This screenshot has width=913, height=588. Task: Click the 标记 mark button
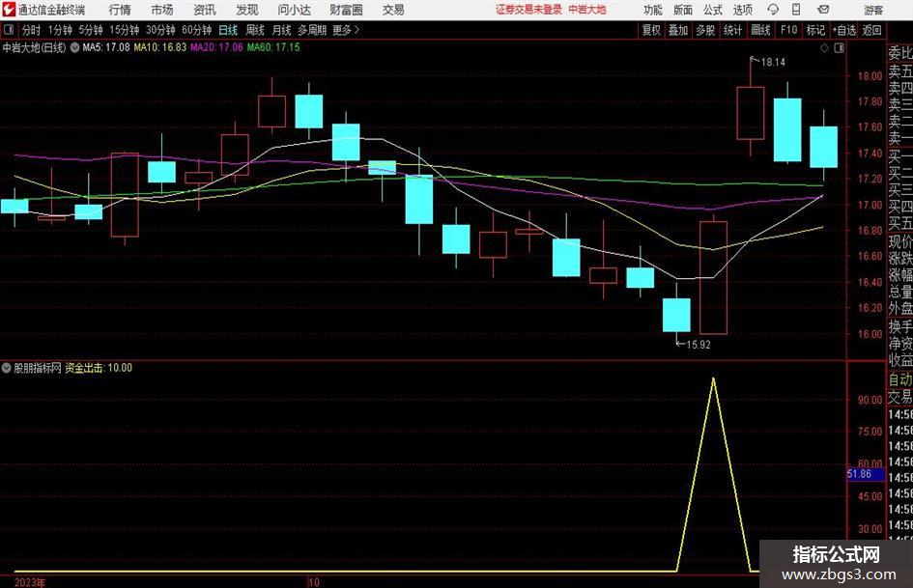coord(815,30)
